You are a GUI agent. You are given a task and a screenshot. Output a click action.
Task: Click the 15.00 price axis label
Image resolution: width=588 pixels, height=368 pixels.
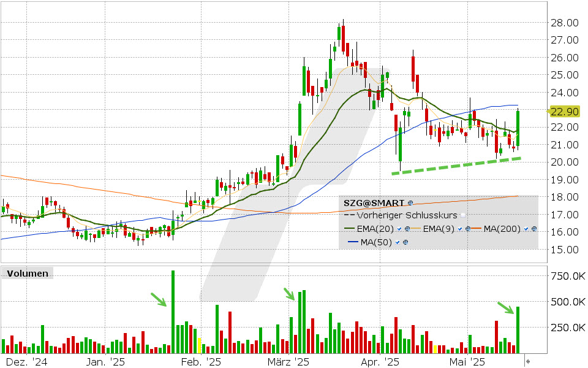click(x=564, y=250)
